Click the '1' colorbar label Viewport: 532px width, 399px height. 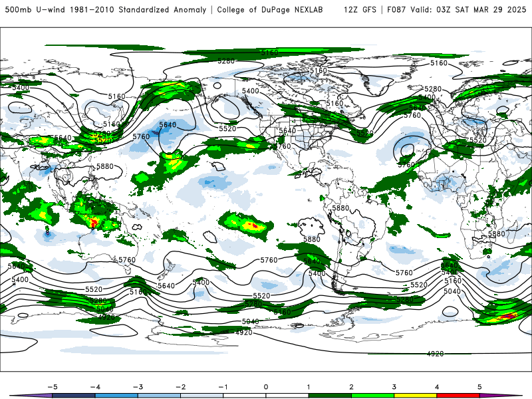coord(309,387)
